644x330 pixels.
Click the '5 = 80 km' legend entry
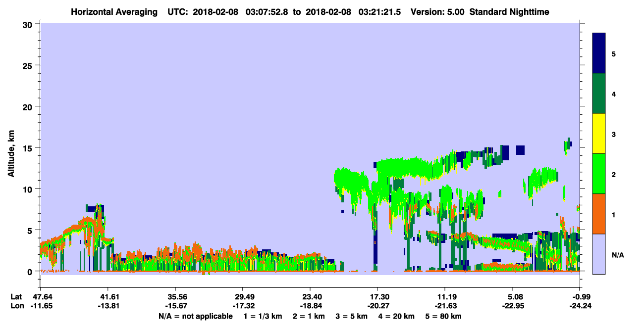[444, 316]
